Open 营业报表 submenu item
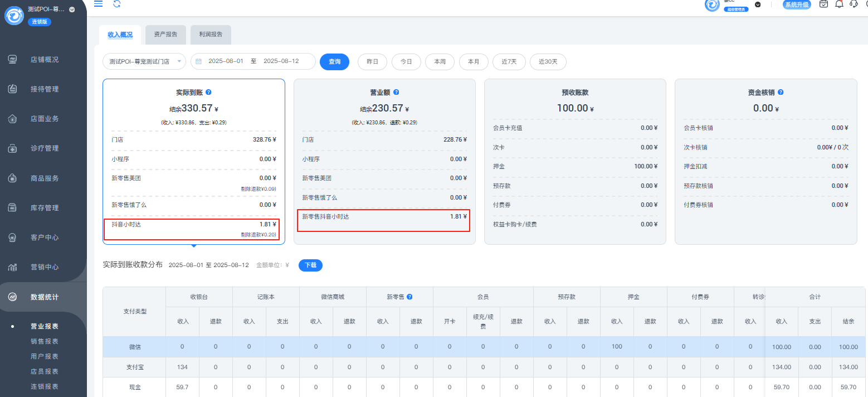This screenshot has height=397, width=868. (45, 326)
